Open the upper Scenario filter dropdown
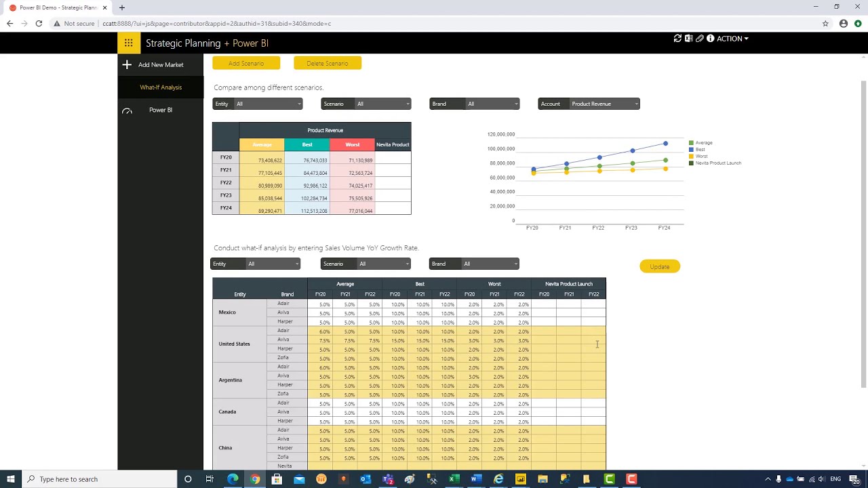 tap(366, 104)
